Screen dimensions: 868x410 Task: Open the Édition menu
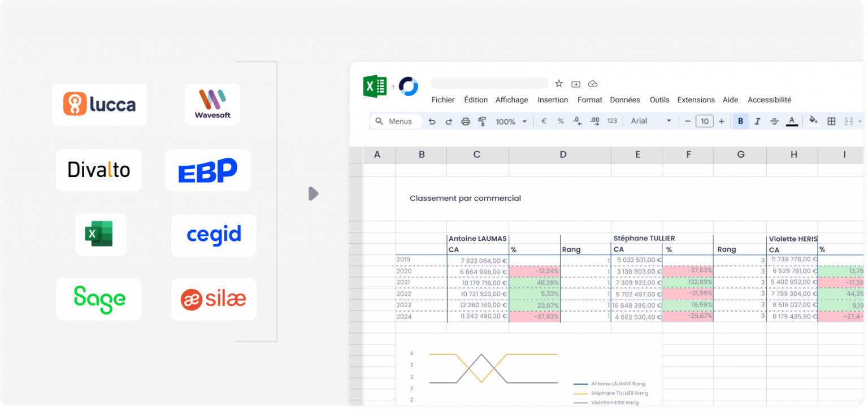[x=476, y=100]
